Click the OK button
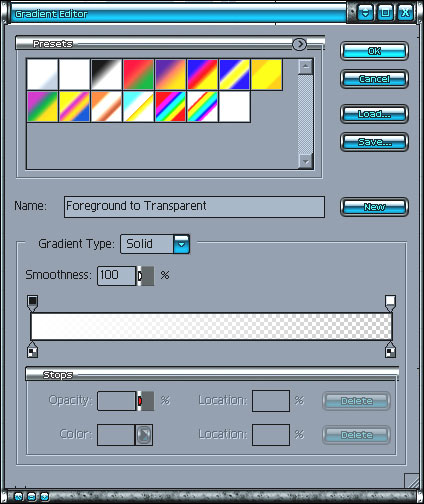 click(x=374, y=51)
